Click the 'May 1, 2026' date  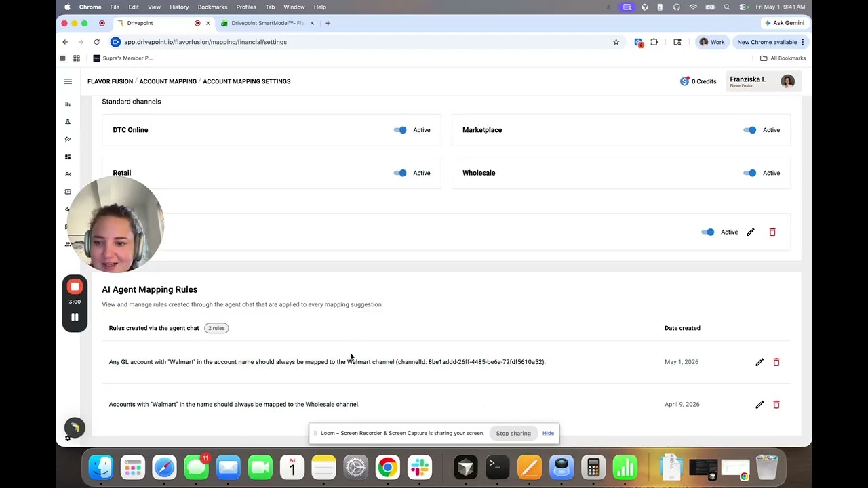click(681, 362)
